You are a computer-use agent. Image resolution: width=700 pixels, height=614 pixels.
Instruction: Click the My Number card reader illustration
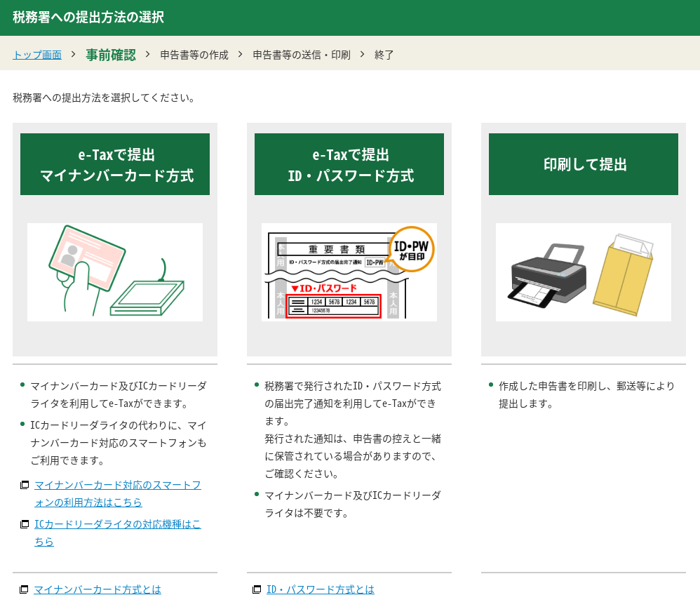tap(115, 272)
